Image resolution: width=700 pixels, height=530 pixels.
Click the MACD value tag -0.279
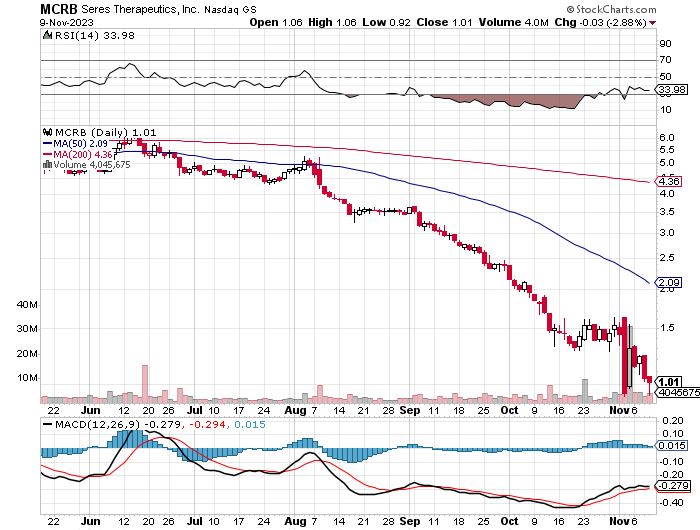tap(672, 485)
